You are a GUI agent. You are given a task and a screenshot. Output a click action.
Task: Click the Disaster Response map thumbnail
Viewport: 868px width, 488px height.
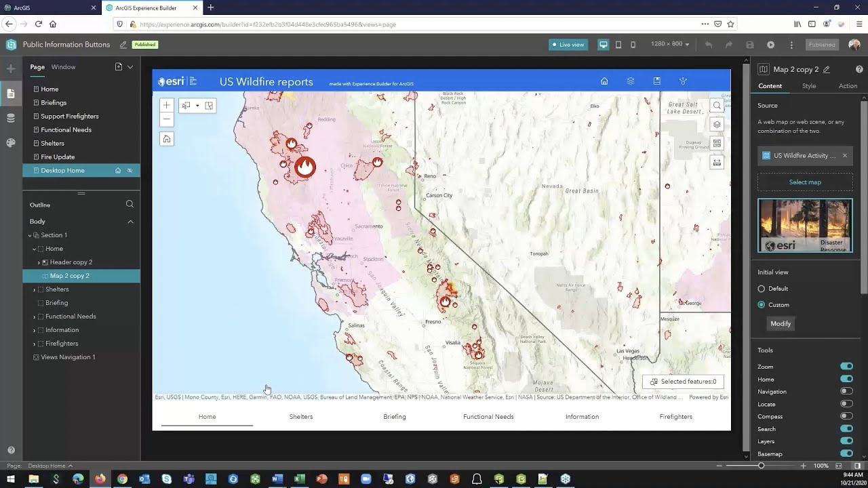coord(805,226)
